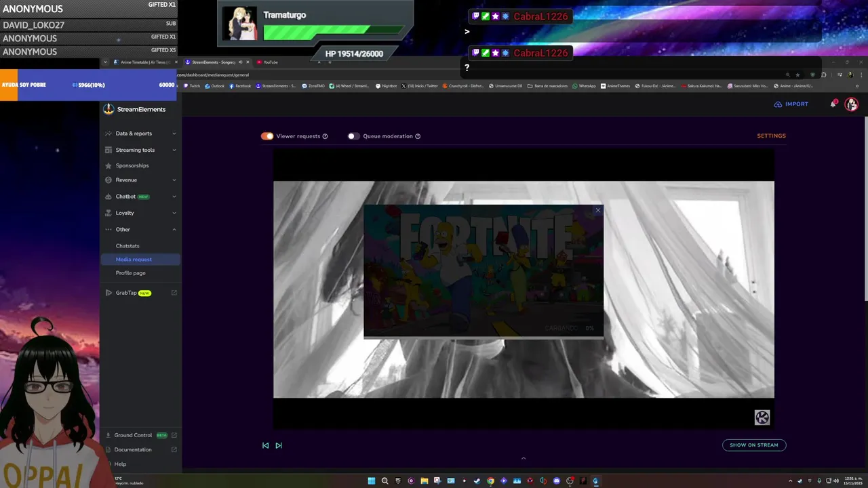Open Documentation external link icon
Viewport: 868px width, 488px height.
174,449
